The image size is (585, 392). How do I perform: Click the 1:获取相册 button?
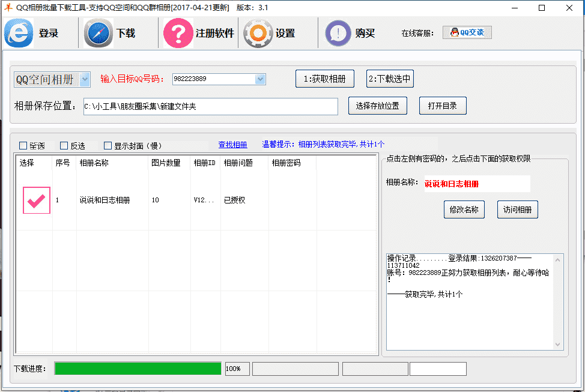point(324,79)
